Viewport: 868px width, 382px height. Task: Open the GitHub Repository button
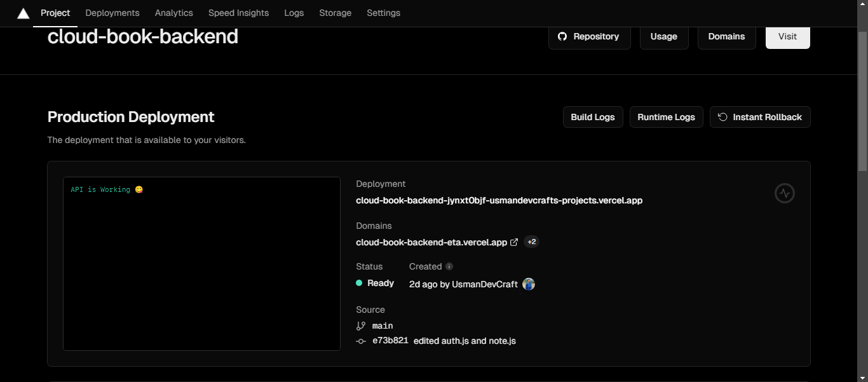[589, 37]
